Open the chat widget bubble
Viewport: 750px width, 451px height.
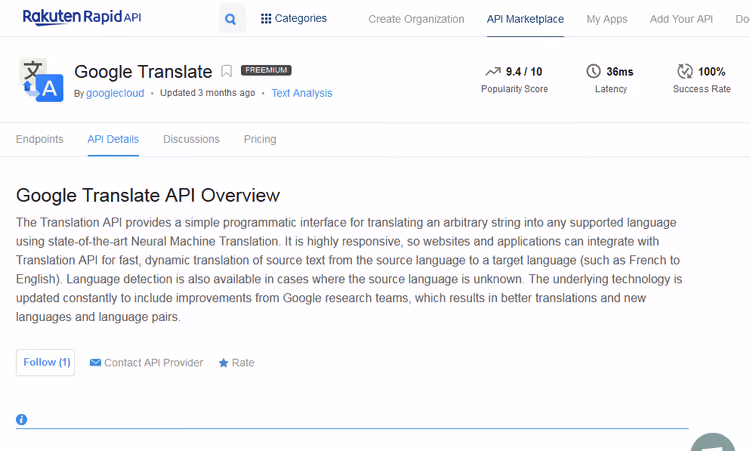pos(713,442)
